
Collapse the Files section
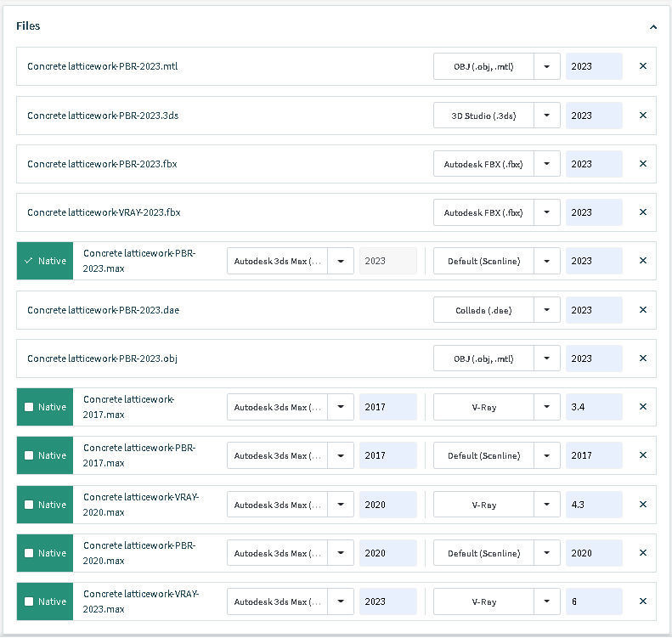(x=652, y=26)
